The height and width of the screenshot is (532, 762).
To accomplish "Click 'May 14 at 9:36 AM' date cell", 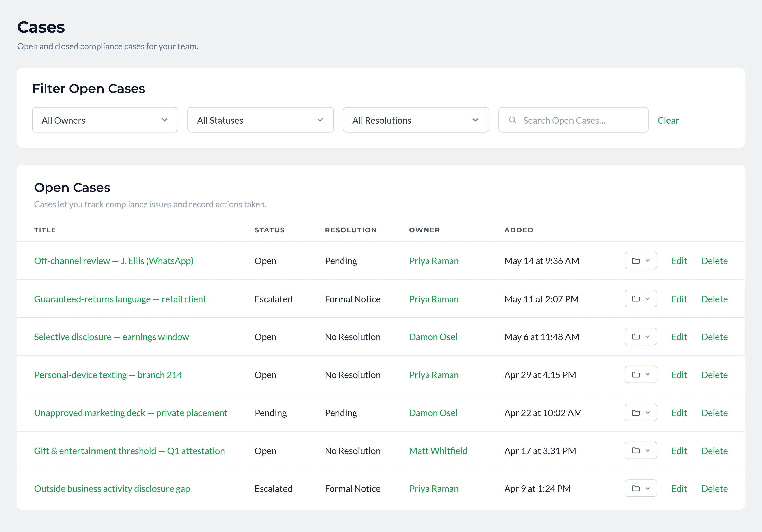I will 542,261.
